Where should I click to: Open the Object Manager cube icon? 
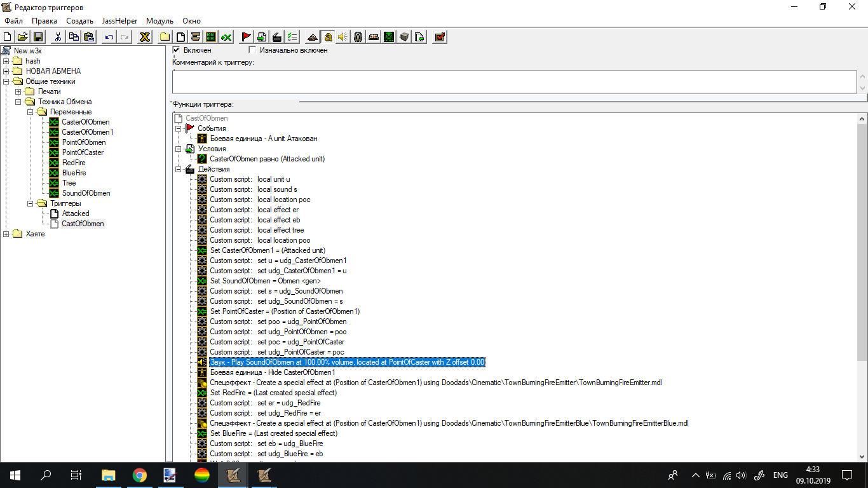tap(404, 37)
